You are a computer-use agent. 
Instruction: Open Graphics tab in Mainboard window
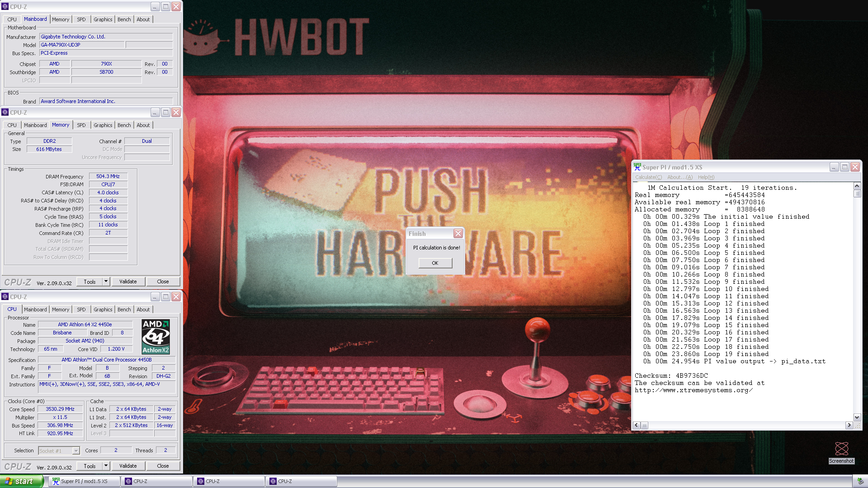(x=103, y=19)
